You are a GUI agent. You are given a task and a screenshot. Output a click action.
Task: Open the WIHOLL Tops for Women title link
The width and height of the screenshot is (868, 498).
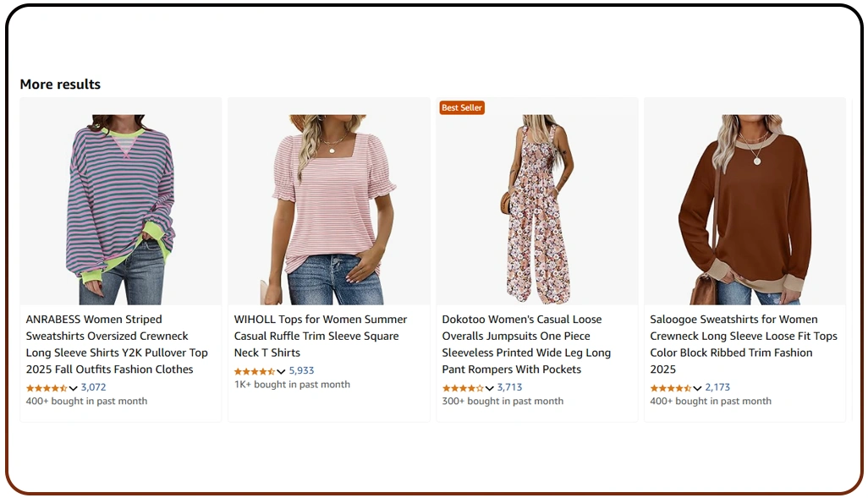click(321, 336)
